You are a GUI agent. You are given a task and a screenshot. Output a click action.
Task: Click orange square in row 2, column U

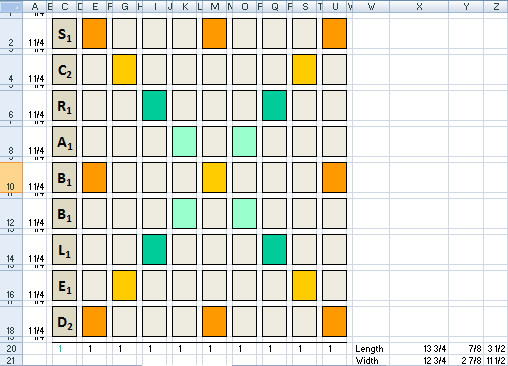(335, 33)
